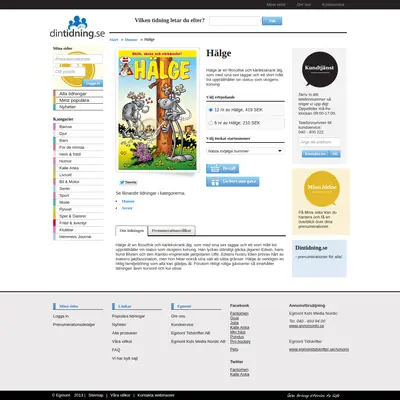Click the Twitter Tweeta share button
This screenshot has width=400, height=400.
[x=128, y=182]
